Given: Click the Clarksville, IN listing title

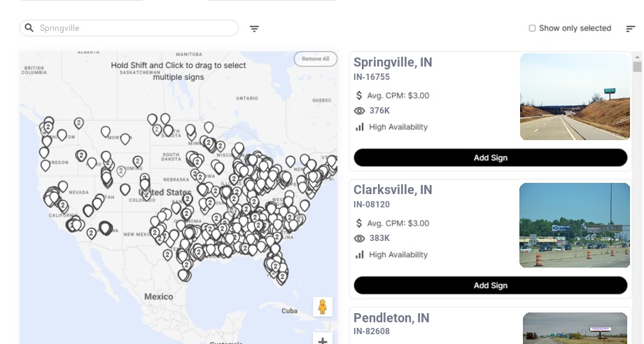Looking at the screenshot, I should click(x=393, y=190).
